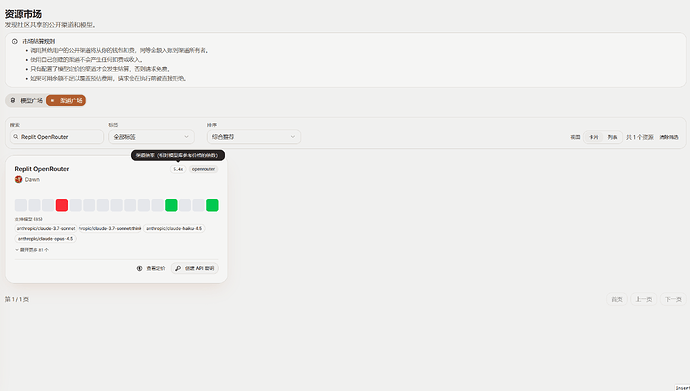Click the 创建 API 密钥 button
690x391 pixels.
click(x=195, y=268)
